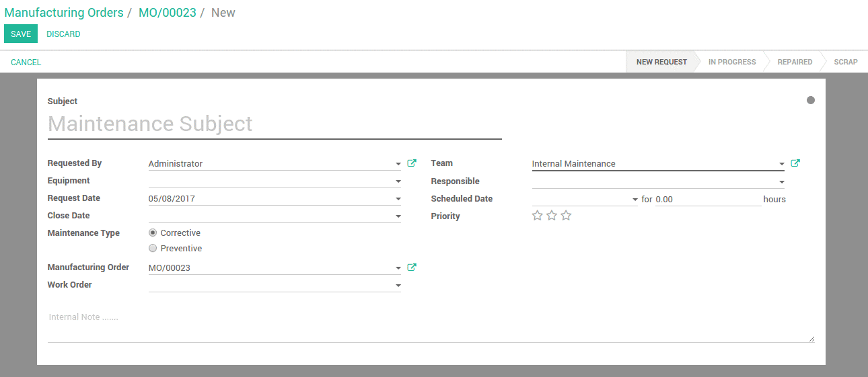
Task: Click the Maintenance Subject field
Action: 275,124
